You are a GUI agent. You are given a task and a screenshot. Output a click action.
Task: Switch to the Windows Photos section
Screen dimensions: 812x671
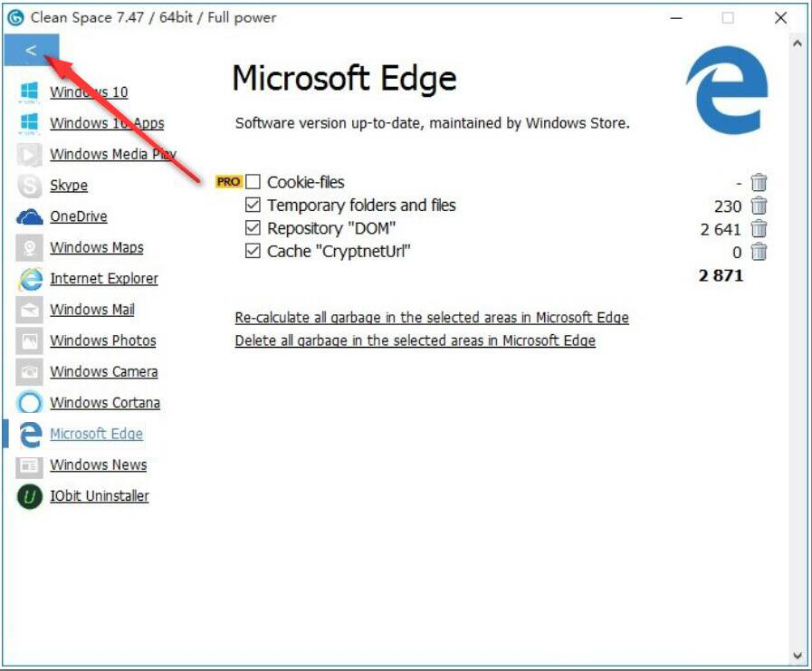pyautogui.click(x=102, y=340)
